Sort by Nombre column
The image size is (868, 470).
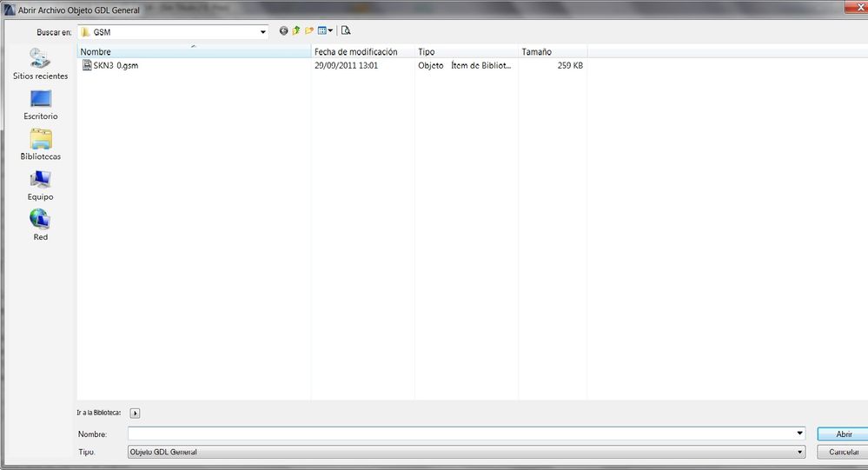194,51
